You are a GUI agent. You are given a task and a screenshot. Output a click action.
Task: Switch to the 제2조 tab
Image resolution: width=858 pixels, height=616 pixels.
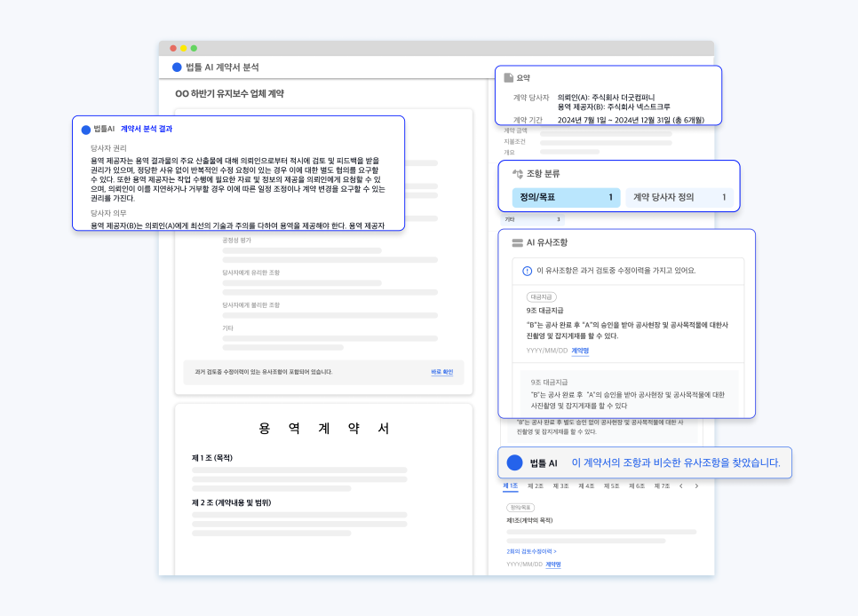(x=535, y=486)
